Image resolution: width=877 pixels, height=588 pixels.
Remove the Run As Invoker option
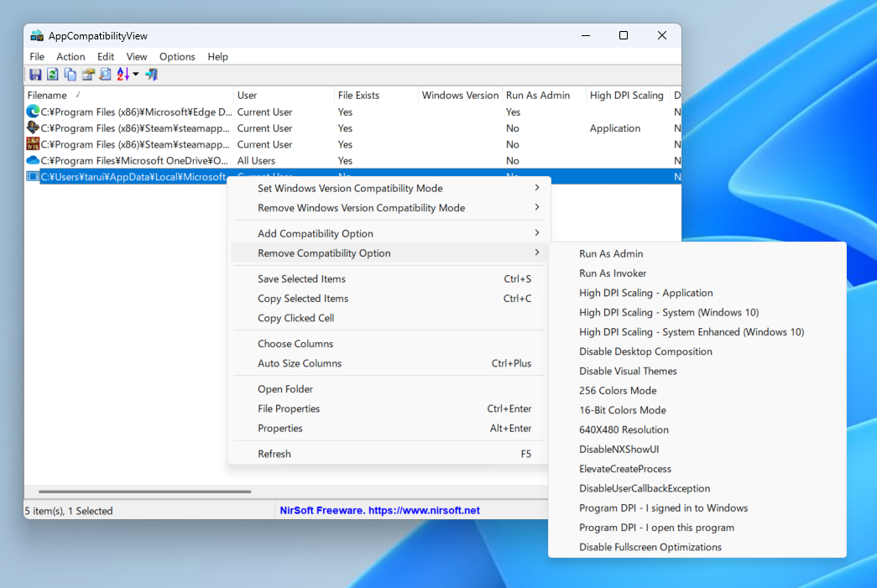(697, 273)
